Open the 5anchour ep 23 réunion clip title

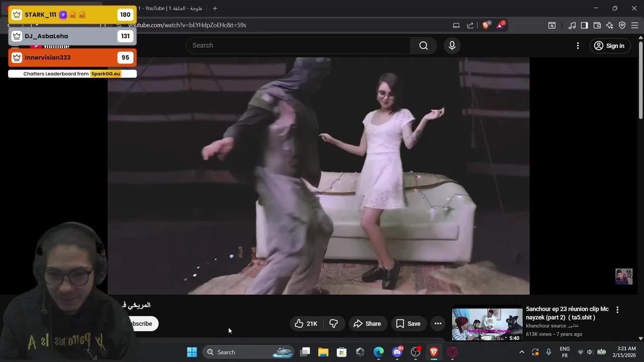point(567,313)
